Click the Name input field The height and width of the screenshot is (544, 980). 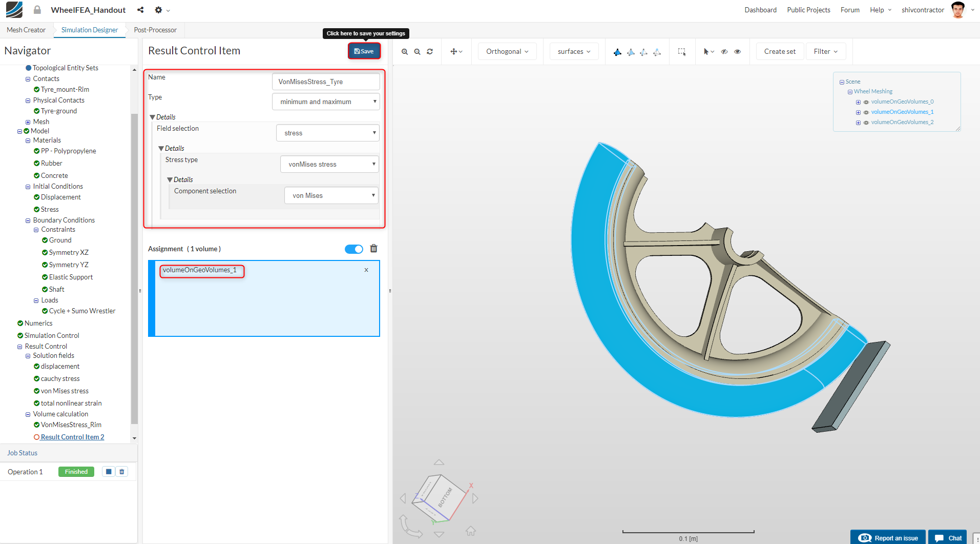[326, 82]
